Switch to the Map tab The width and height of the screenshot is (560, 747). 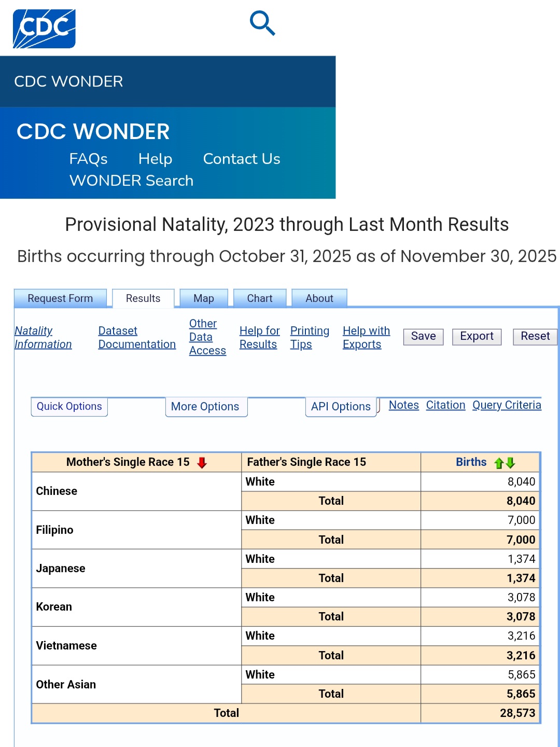click(x=204, y=298)
